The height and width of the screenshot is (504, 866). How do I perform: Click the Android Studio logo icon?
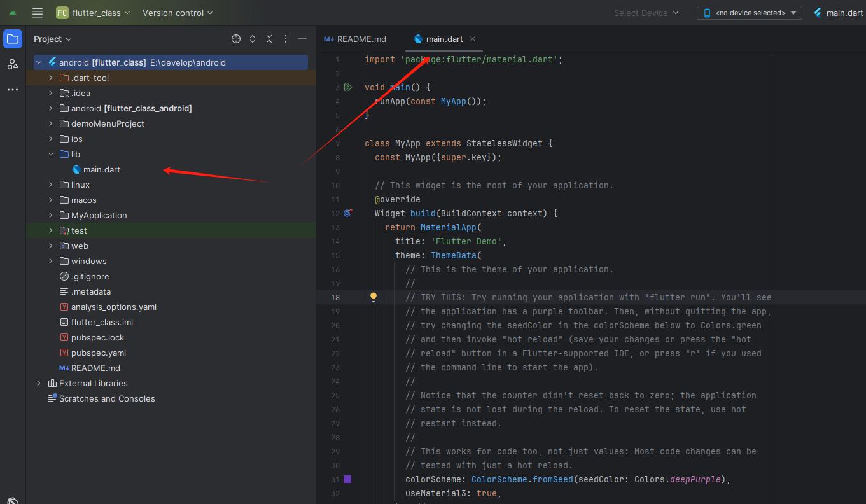(x=13, y=13)
